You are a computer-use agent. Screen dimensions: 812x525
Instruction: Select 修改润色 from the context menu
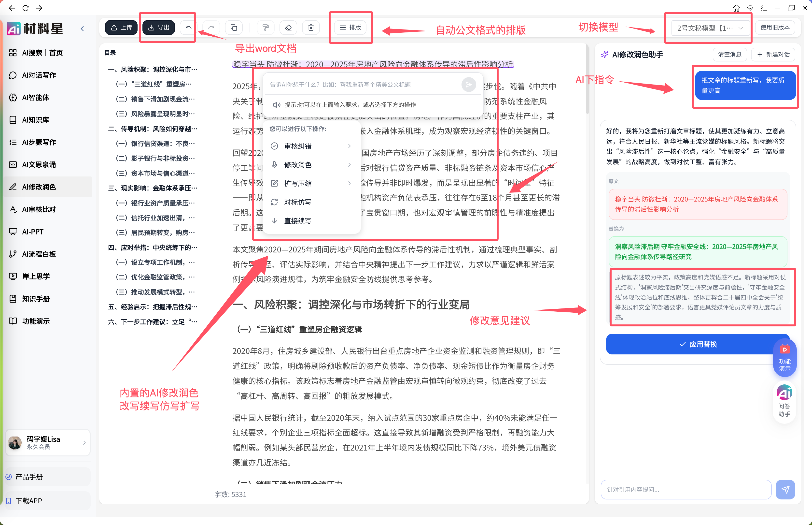[298, 165]
